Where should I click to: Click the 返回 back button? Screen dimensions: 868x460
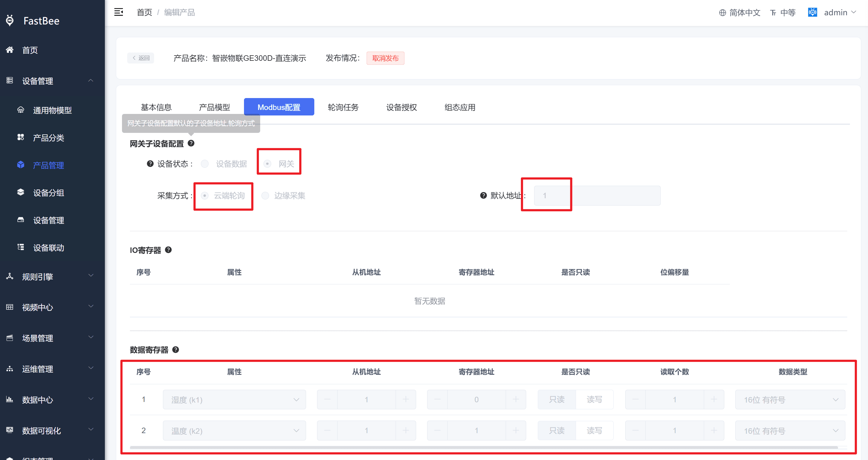click(141, 58)
